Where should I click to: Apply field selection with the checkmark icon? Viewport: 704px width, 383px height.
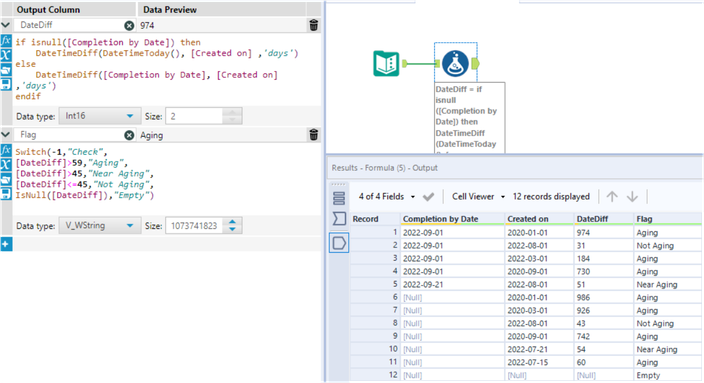pos(428,197)
